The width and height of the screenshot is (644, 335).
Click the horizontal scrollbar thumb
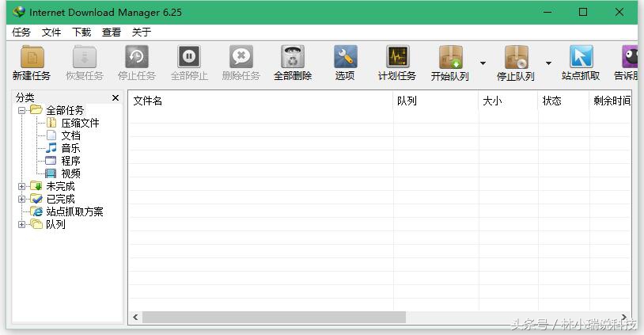pos(274,317)
